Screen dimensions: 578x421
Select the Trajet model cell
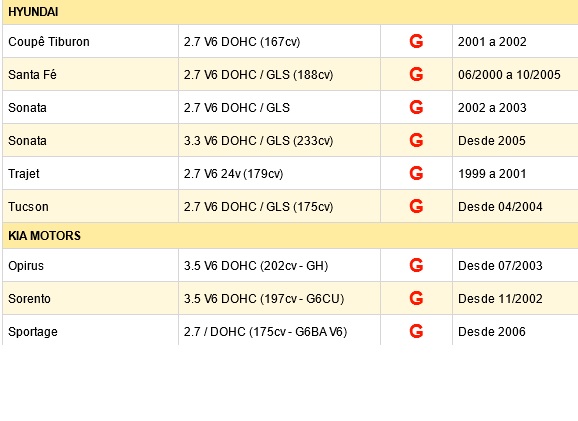coord(90,173)
